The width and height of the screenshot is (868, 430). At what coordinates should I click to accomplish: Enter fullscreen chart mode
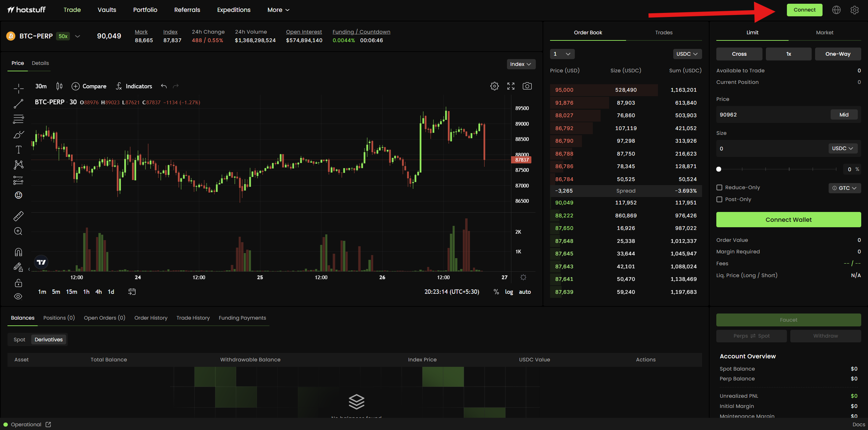tap(511, 86)
